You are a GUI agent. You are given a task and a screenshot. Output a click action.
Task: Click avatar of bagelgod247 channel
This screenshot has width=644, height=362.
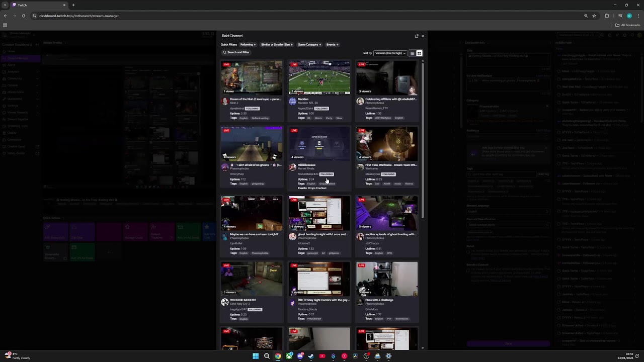pos(225,302)
